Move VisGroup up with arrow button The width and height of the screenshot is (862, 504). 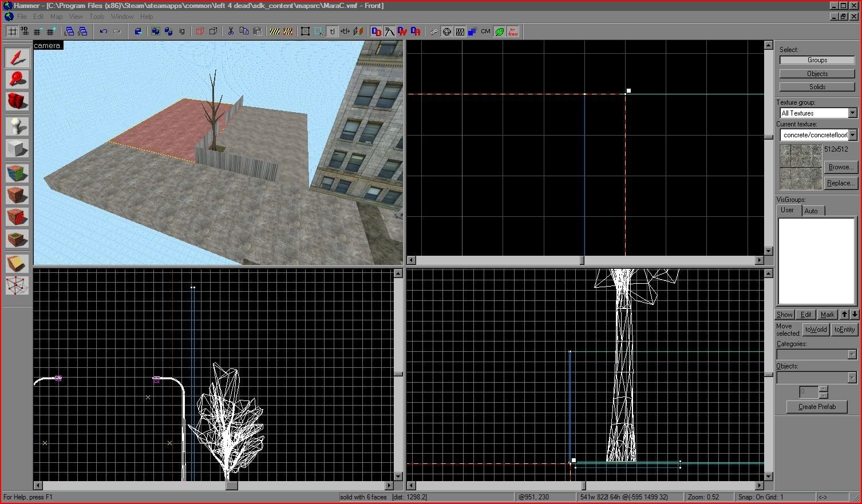[844, 315]
